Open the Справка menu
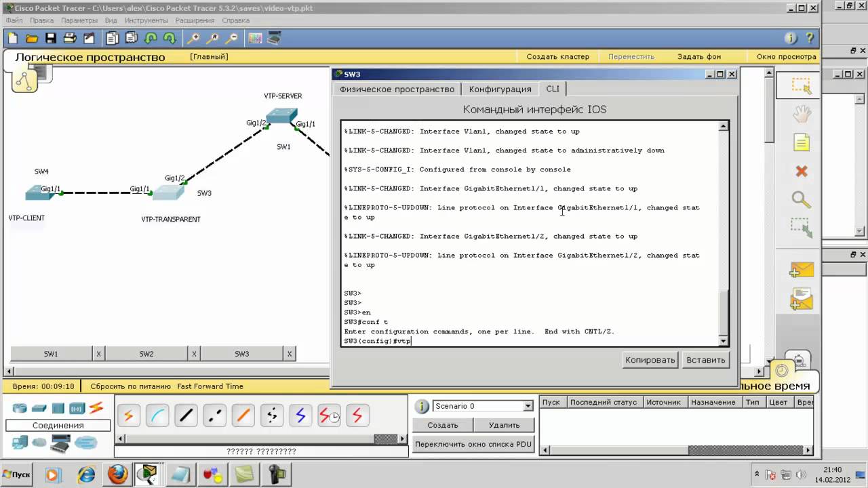 (x=236, y=20)
